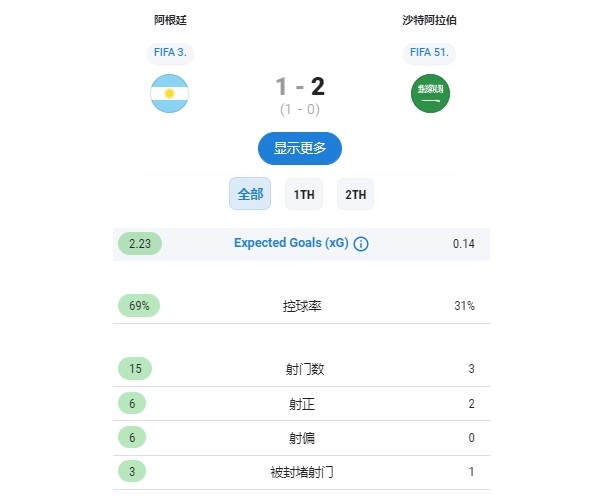This screenshot has width=600, height=500.
Task: Click the 15 shots badge
Action: point(135,368)
